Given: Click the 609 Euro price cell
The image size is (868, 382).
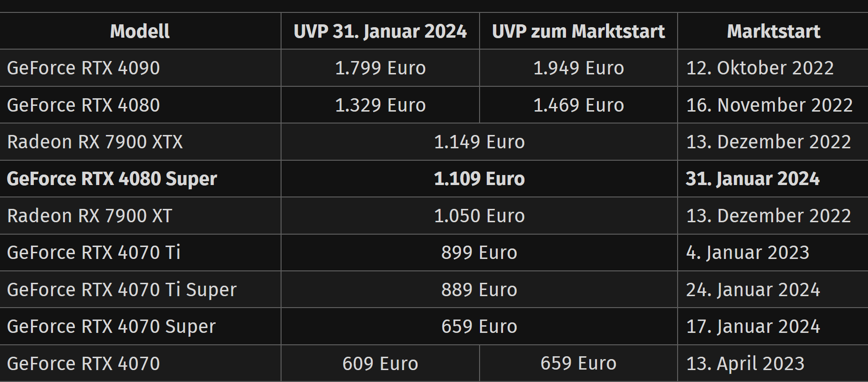Looking at the screenshot, I should 380,364.
